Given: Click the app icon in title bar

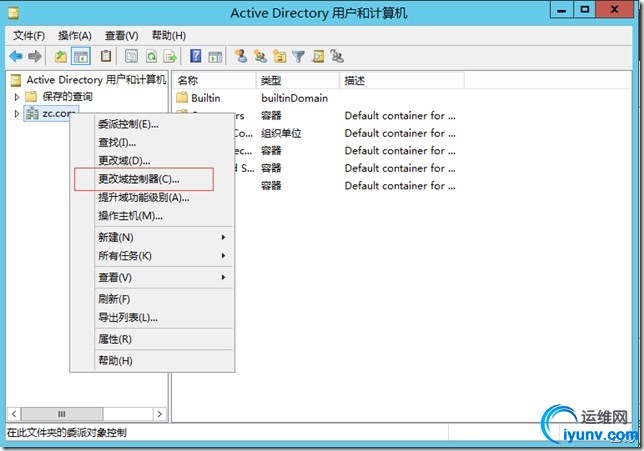Looking at the screenshot, I should pyautogui.click(x=13, y=14).
